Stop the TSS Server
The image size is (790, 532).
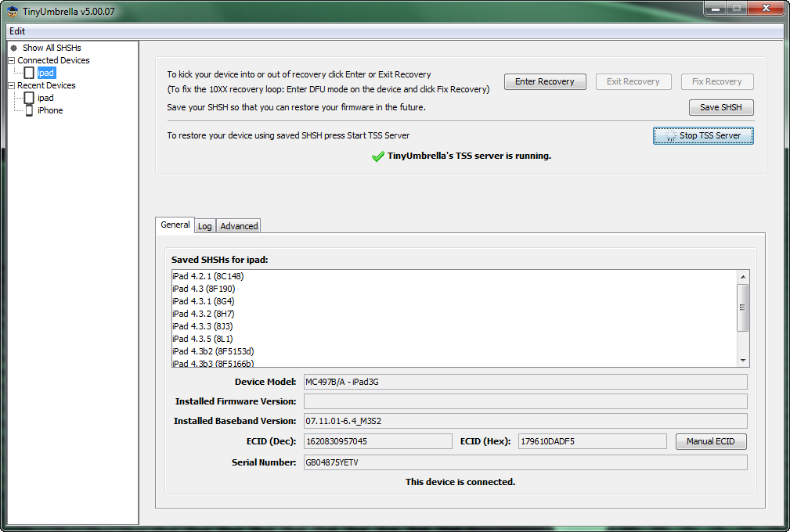click(x=703, y=135)
